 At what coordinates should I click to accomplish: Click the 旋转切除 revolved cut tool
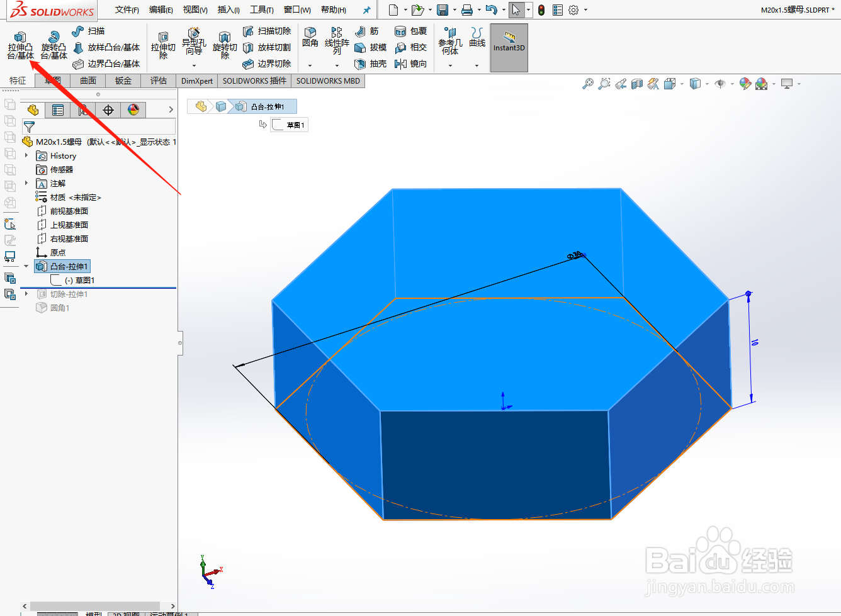(225, 45)
